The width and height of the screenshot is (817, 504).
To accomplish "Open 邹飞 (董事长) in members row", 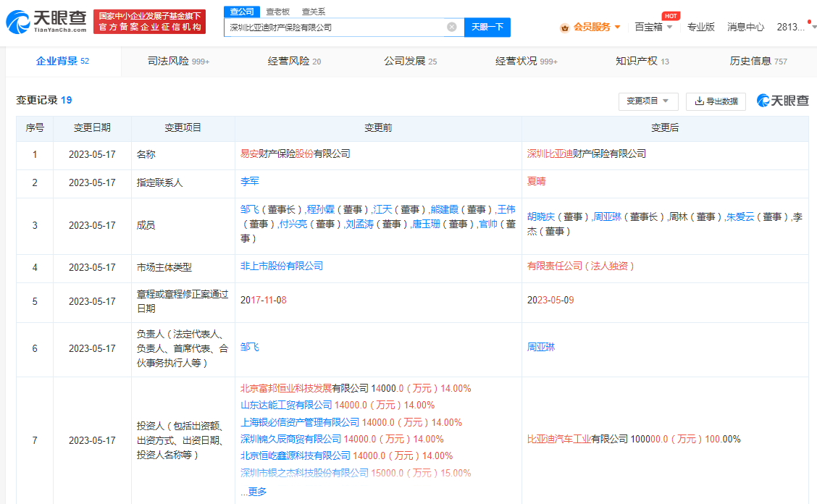I will 250,209.
